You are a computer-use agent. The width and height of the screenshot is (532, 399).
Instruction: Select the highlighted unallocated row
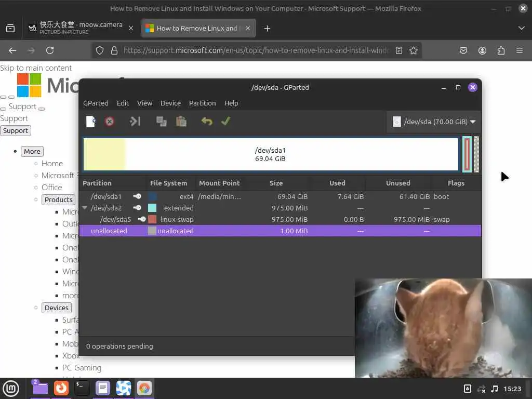point(280,231)
